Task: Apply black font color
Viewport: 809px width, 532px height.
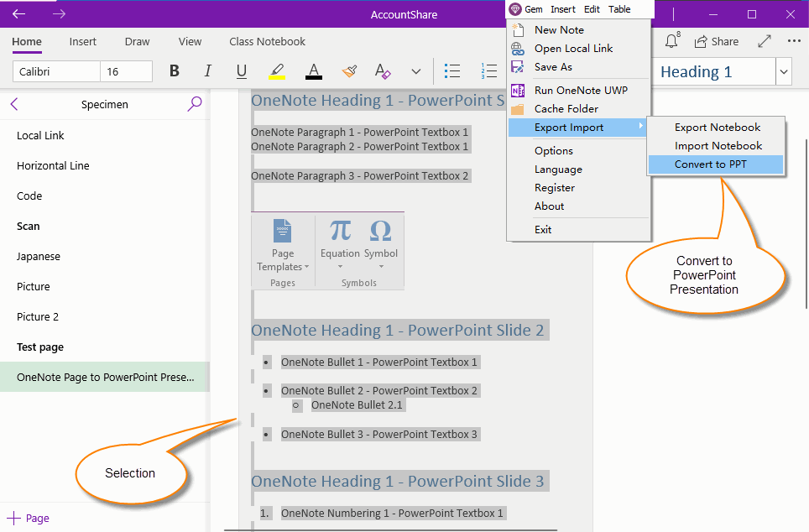Action: (x=314, y=71)
